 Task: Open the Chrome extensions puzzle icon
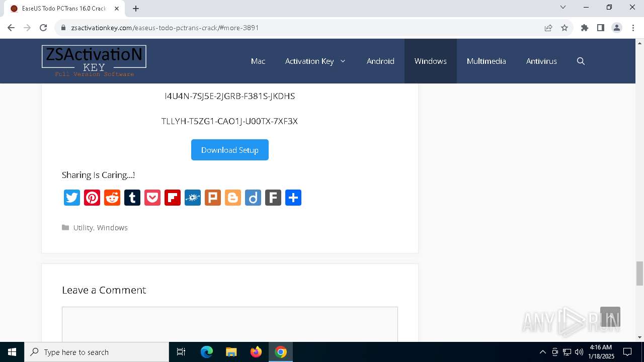point(585,28)
